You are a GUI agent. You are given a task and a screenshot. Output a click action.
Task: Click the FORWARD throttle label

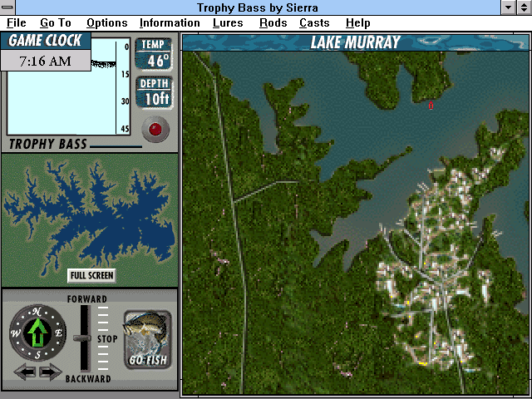point(86,299)
